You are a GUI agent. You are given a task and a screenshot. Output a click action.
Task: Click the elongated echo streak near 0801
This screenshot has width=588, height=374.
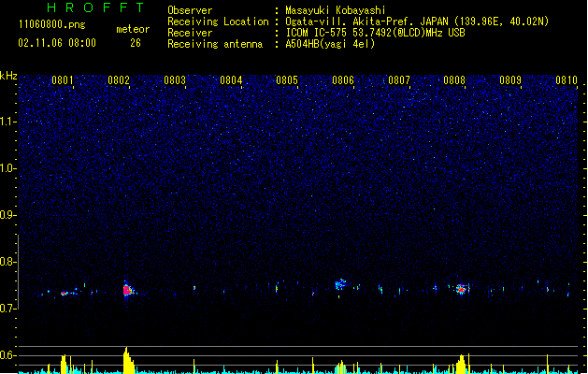click(x=68, y=293)
